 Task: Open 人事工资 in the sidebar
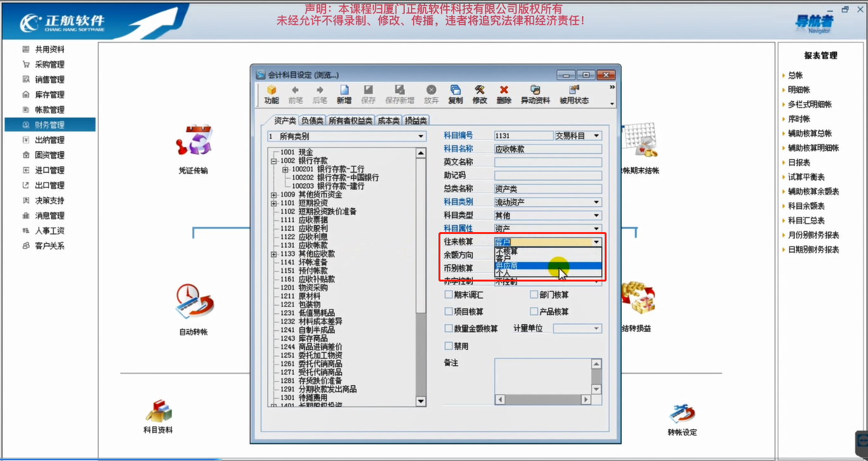tap(49, 231)
